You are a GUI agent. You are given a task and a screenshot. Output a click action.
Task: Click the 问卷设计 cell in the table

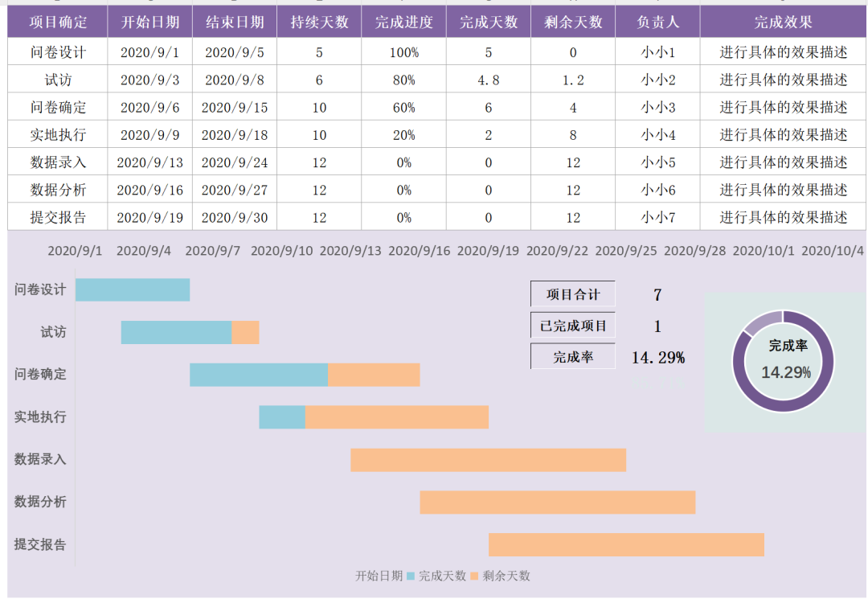point(58,52)
